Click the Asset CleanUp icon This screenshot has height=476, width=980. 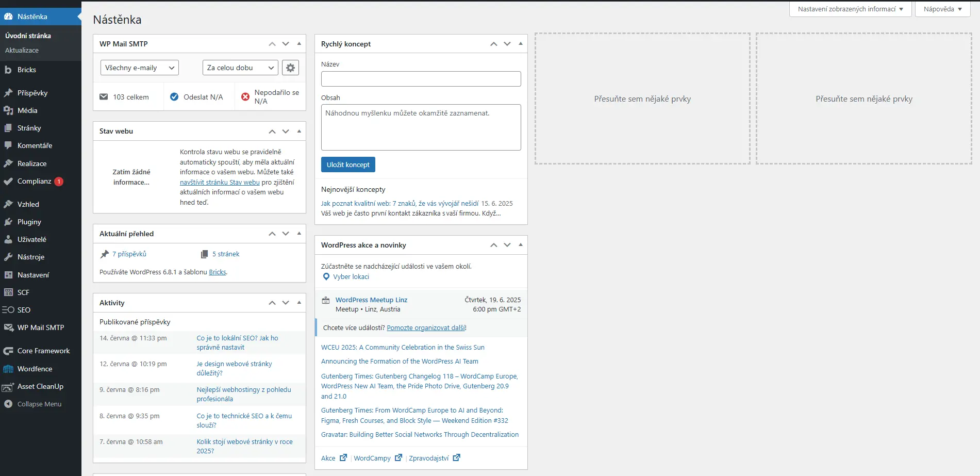(8, 386)
